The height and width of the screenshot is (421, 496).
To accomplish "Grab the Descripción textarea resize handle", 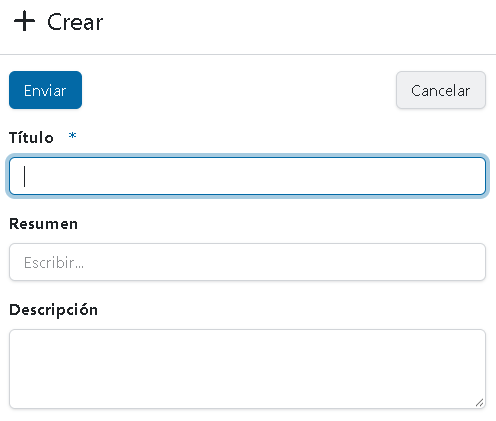I will (x=479, y=402).
